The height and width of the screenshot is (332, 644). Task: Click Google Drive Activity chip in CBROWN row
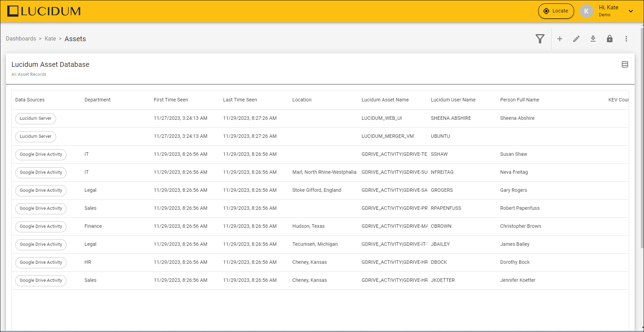point(41,226)
